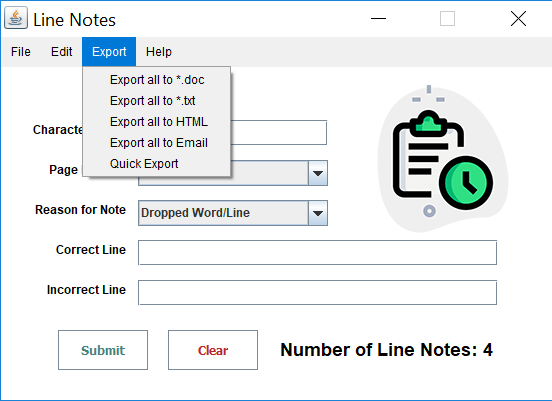552x401 pixels.
Task: Choose Export all to *.doc
Action: 157,80
